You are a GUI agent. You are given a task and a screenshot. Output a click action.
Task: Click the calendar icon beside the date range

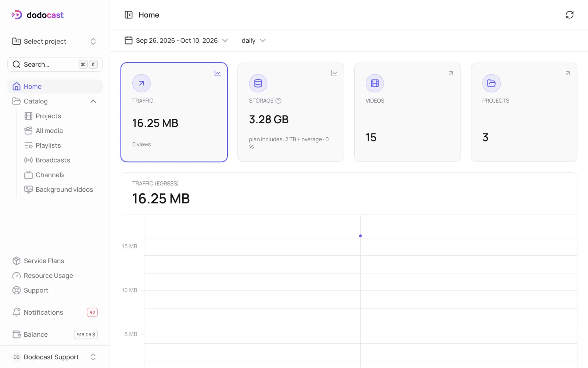129,40
